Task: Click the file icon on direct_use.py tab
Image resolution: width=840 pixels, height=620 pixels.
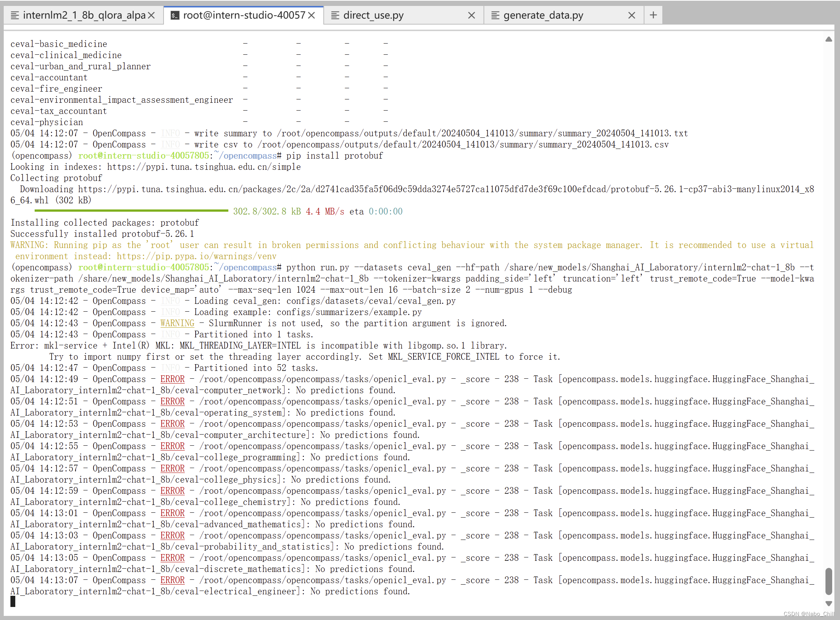Action: click(x=335, y=15)
